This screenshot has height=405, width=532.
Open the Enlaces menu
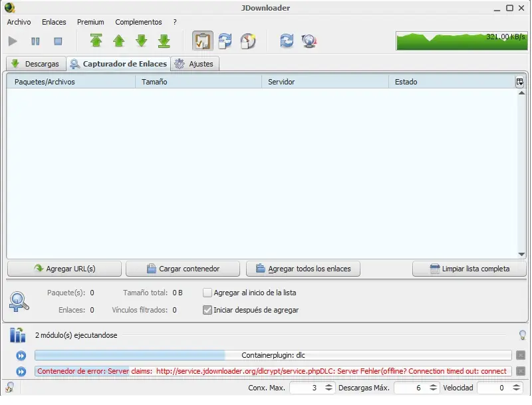[x=54, y=22]
